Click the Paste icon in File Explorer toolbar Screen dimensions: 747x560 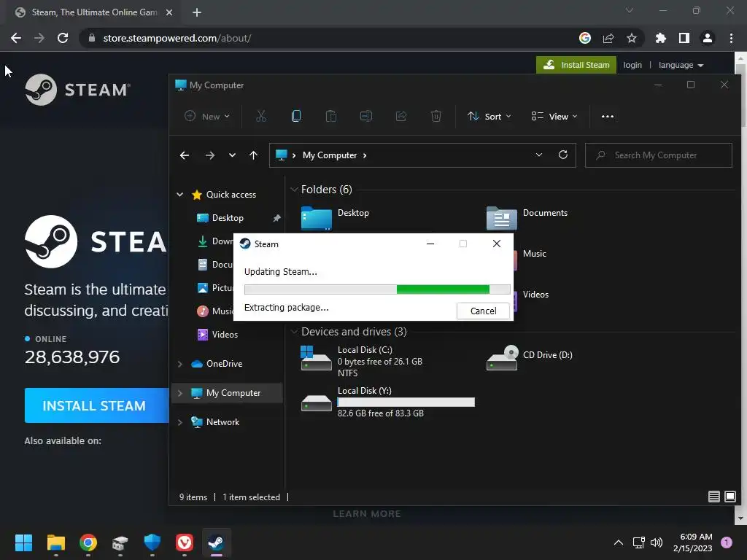coord(330,116)
